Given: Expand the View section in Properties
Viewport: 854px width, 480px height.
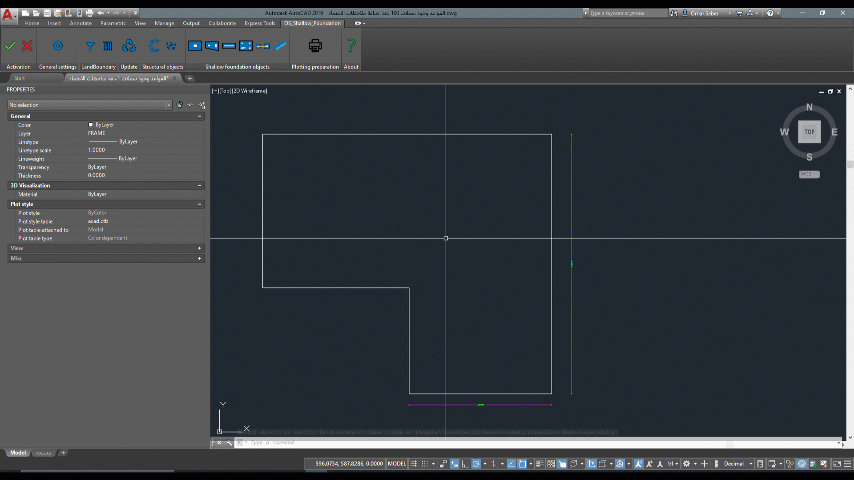Looking at the screenshot, I should click(x=200, y=248).
